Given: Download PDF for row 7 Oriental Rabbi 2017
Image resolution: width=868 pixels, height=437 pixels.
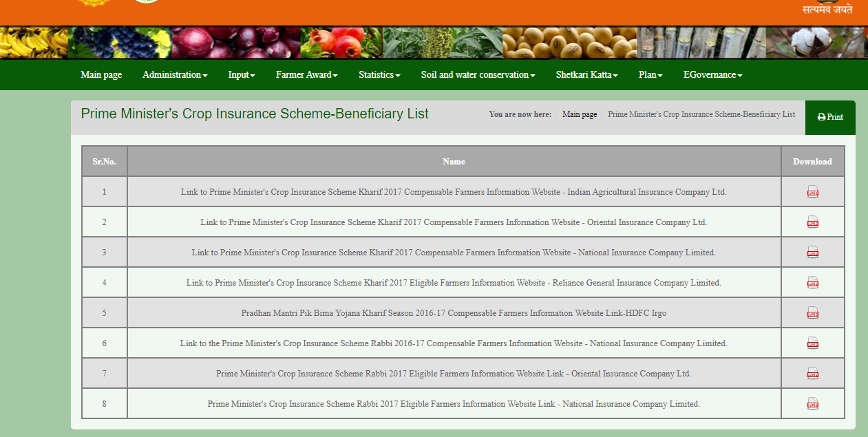Looking at the screenshot, I should [812, 374].
